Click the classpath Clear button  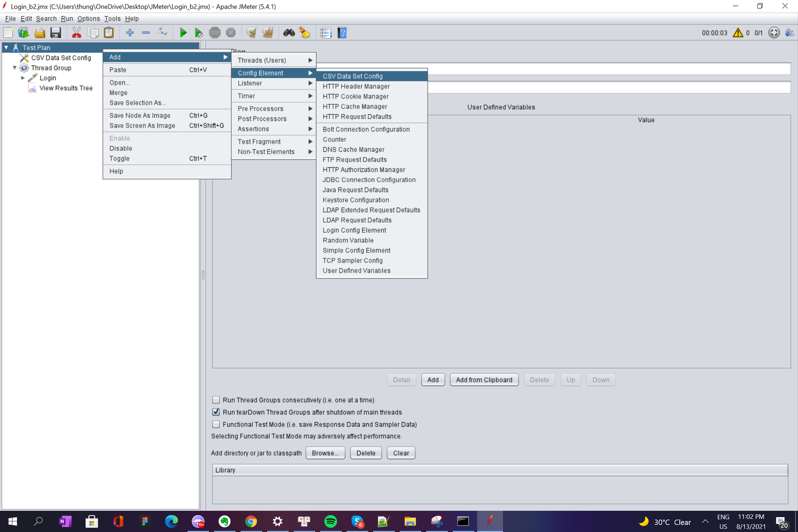(401, 453)
